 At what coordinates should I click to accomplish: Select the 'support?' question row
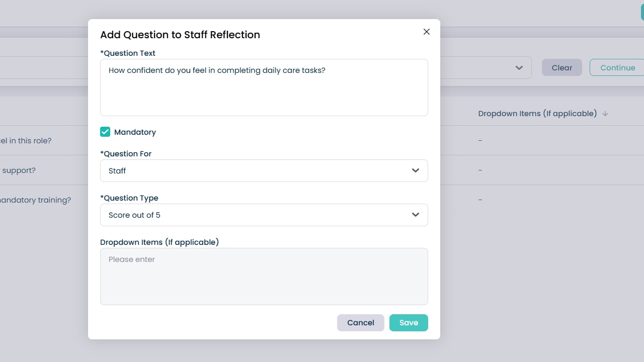pyautogui.click(x=19, y=170)
